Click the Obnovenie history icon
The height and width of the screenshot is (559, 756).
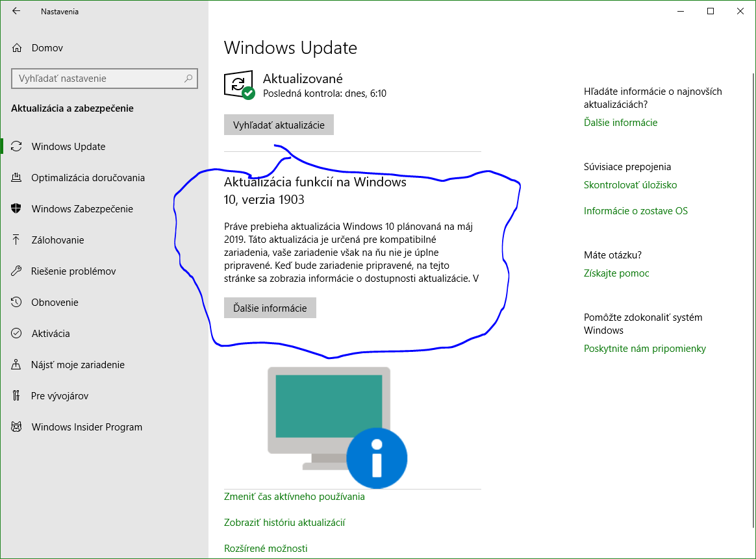point(16,302)
